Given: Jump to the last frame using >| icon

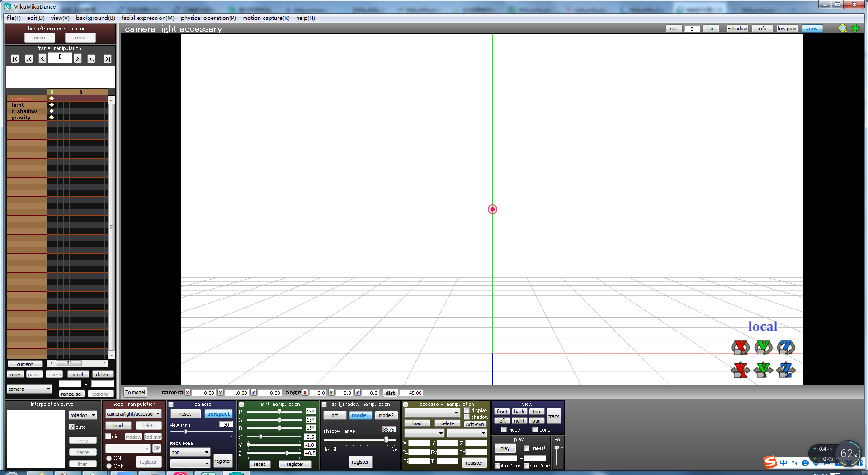Looking at the screenshot, I should point(107,58).
